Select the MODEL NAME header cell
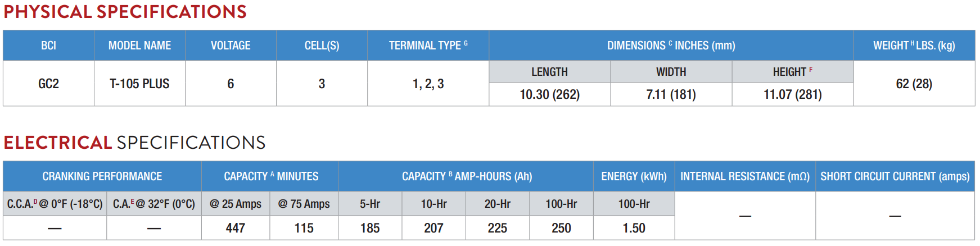This screenshot has width=980, height=246. (x=139, y=45)
